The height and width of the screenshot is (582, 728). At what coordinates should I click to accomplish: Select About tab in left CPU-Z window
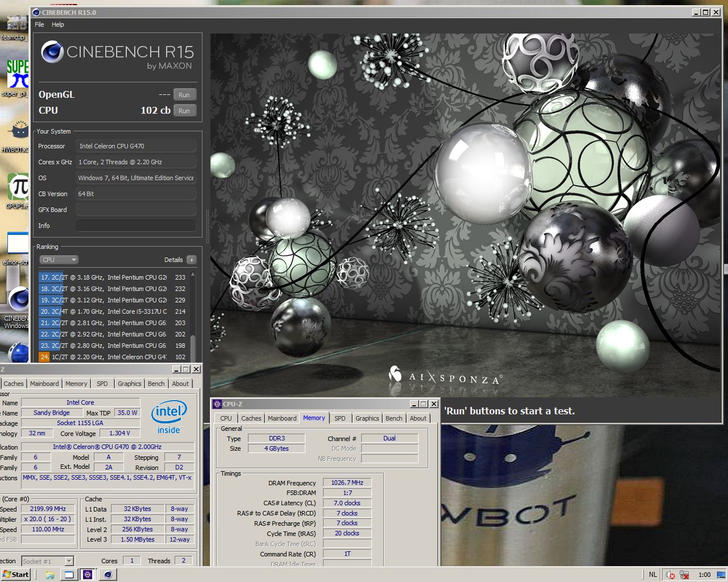click(x=180, y=384)
